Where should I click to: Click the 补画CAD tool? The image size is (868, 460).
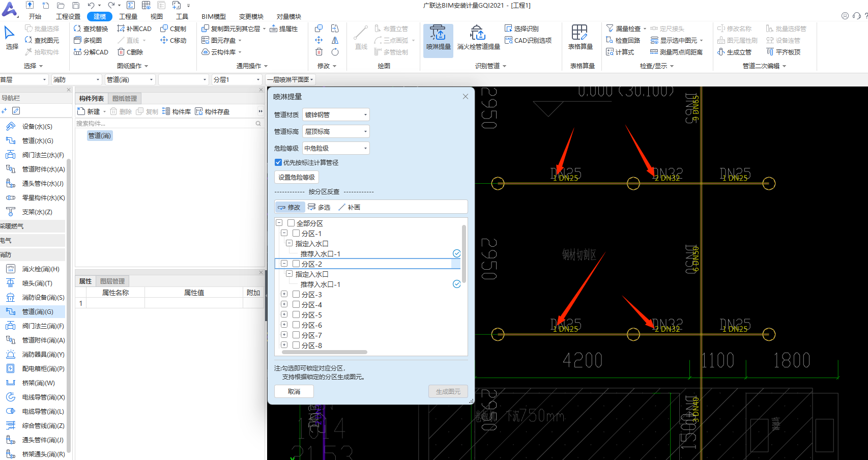point(134,28)
